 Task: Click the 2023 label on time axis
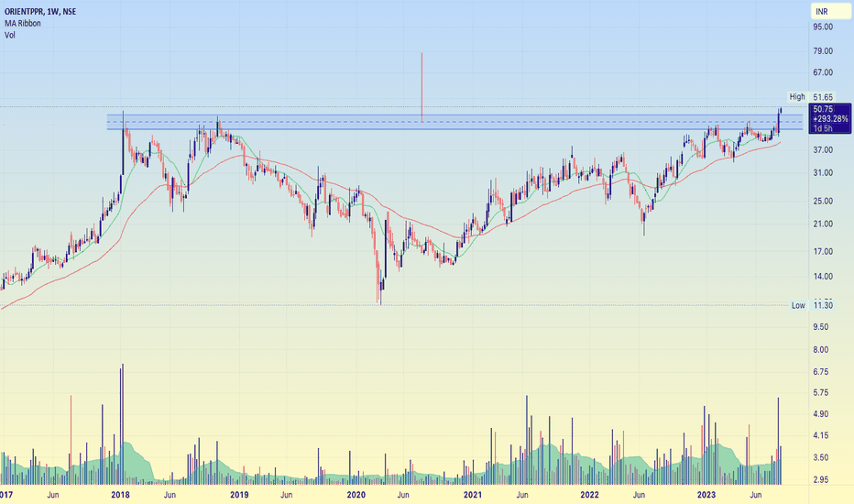click(x=706, y=495)
